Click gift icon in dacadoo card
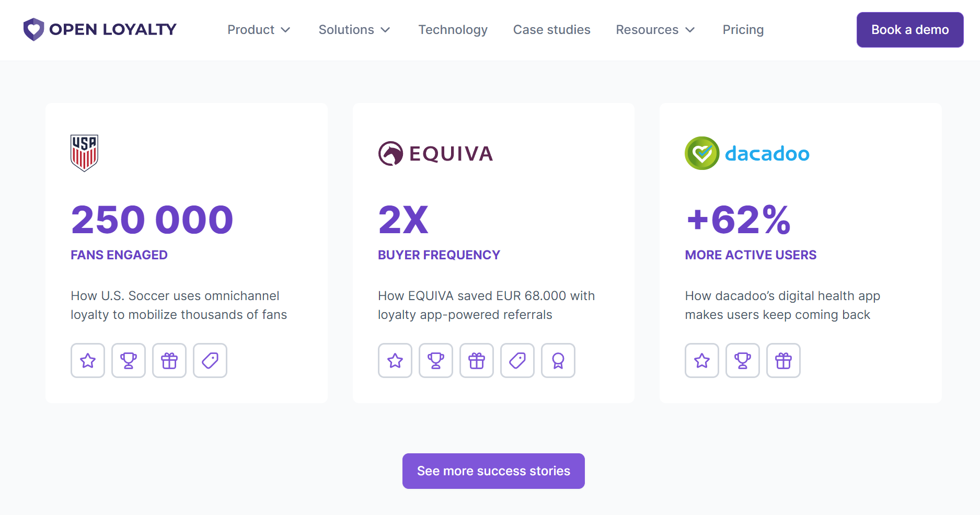This screenshot has height=515, width=980. [783, 360]
